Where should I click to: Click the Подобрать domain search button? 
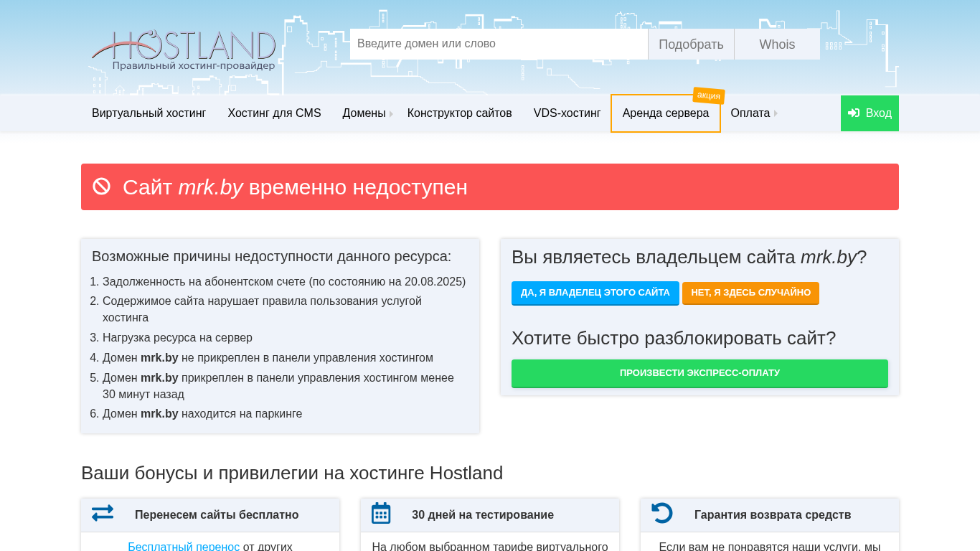point(691,44)
